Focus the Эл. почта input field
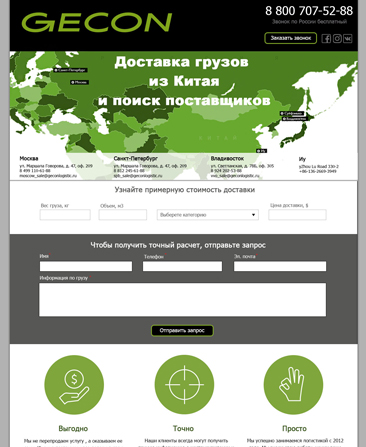 [280, 266]
